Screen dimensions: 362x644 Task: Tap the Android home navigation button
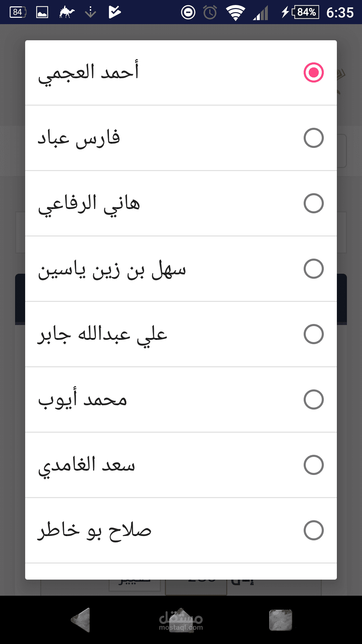[x=181, y=620]
